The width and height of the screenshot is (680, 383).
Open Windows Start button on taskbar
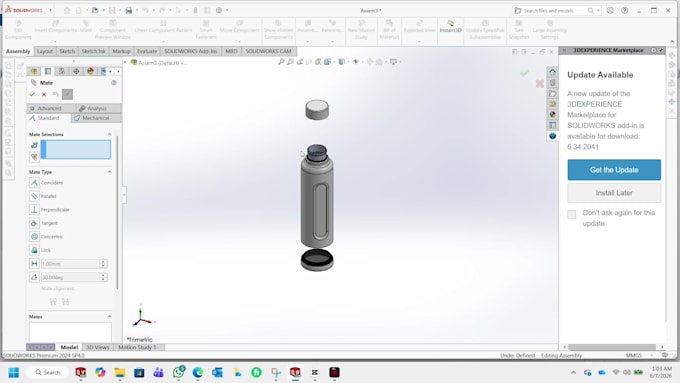point(13,373)
